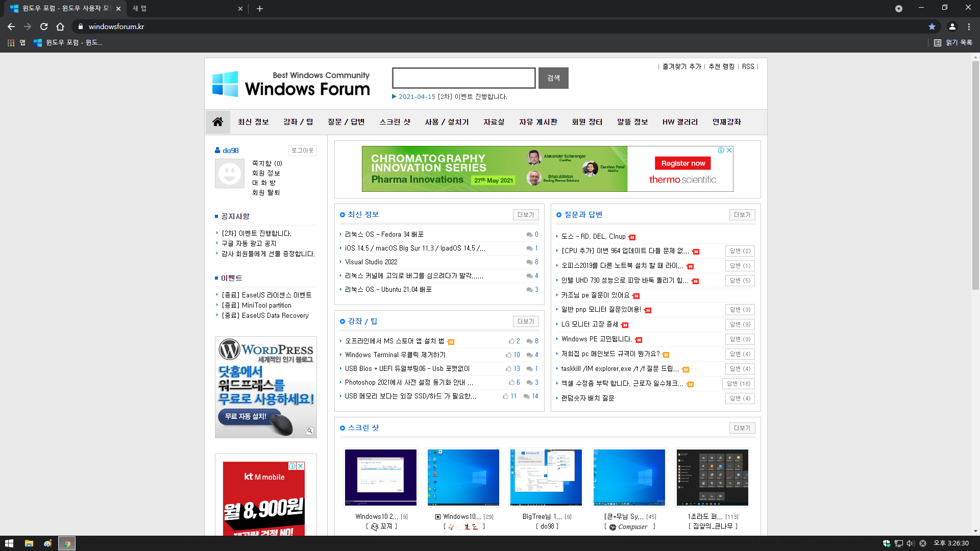The width and height of the screenshot is (980, 551).
Task: Click 더보기 in 스크린 샷 section
Action: 742,428
